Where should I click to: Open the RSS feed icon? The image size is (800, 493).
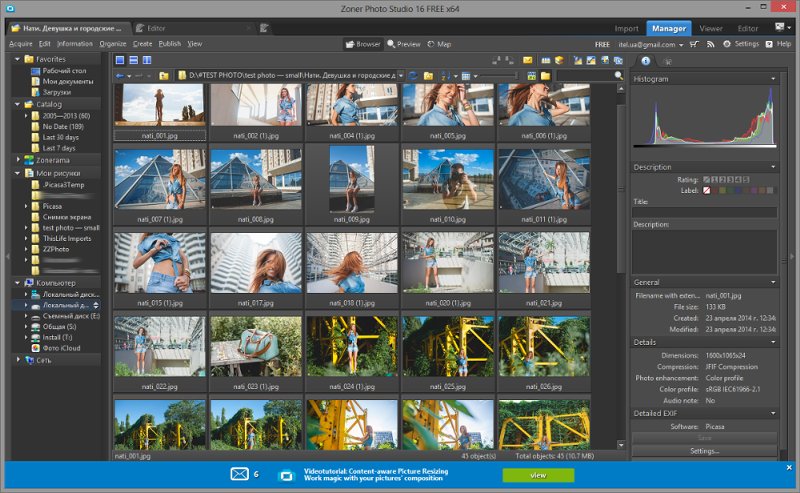coord(710,44)
